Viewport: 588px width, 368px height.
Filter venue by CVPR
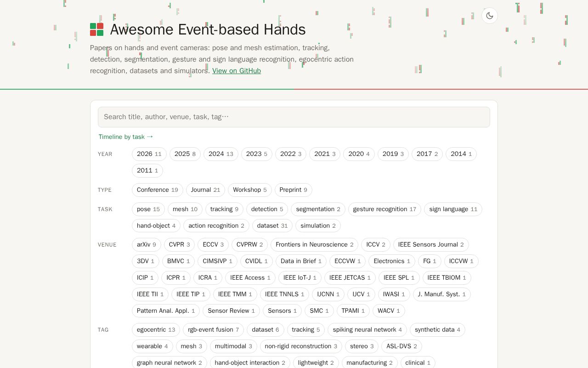pos(179,245)
